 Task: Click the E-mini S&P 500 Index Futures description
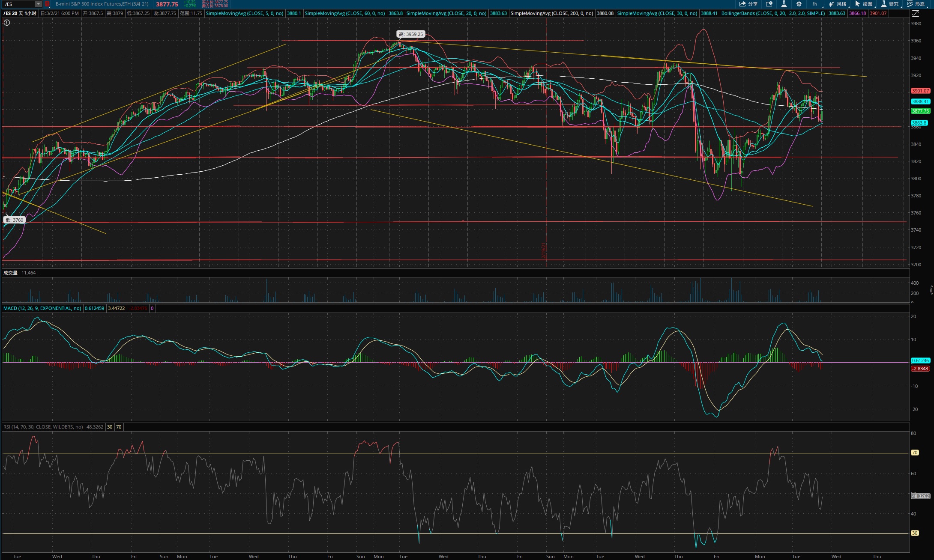pyautogui.click(x=102, y=4)
